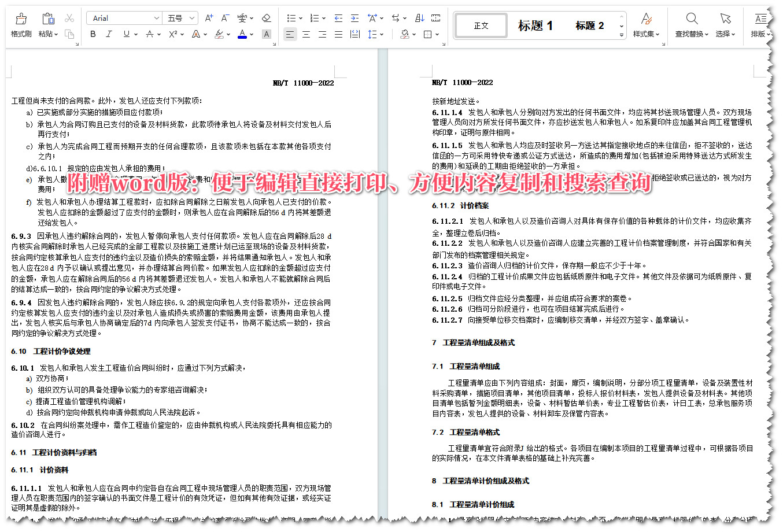Click the Styles gallery (样式集) icon
The height and width of the screenshot is (532, 783).
[x=645, y=24]
